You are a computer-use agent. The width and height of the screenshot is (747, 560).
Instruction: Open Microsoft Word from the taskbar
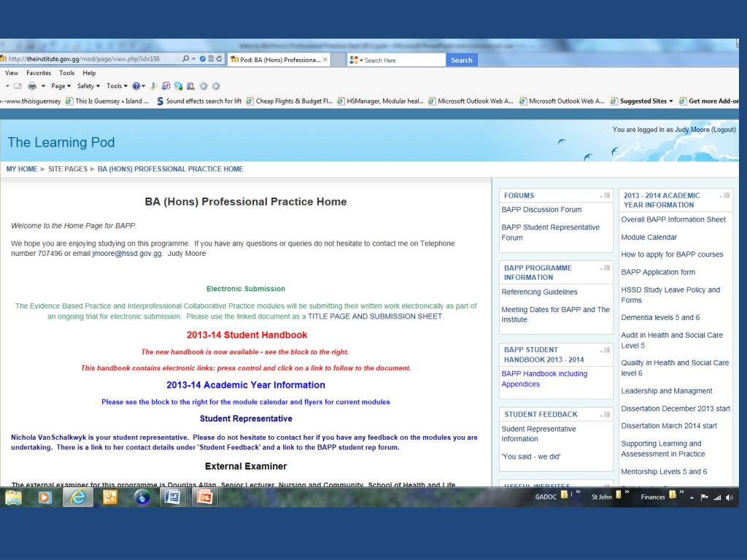(172, 497)
